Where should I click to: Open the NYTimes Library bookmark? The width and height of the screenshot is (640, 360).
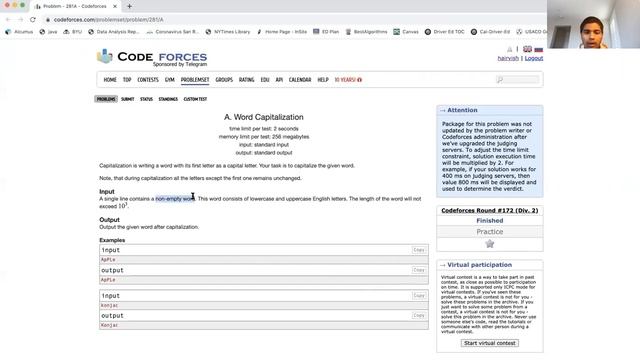pyautogui.click(x=228, y=31)
